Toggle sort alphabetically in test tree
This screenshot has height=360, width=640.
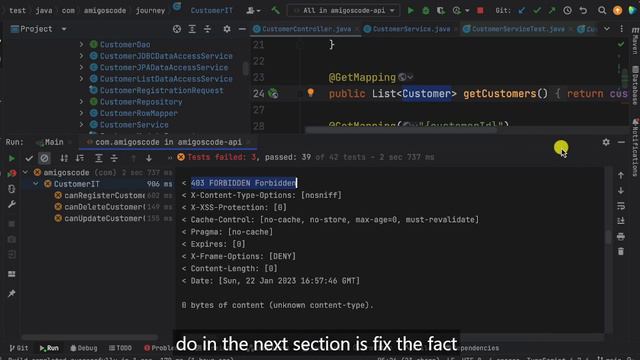click(64, 158)
